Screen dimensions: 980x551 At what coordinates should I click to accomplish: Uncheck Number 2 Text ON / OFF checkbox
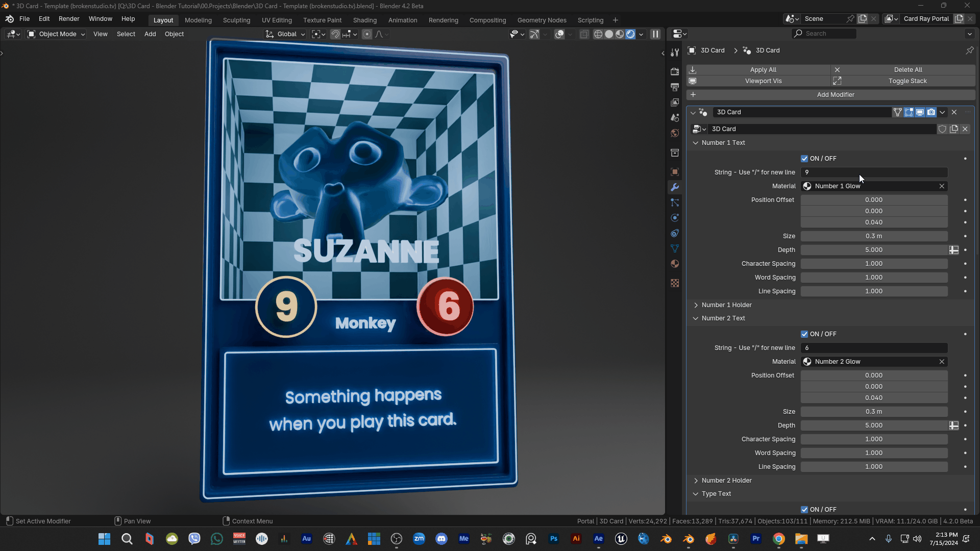[x=804, y=334]
